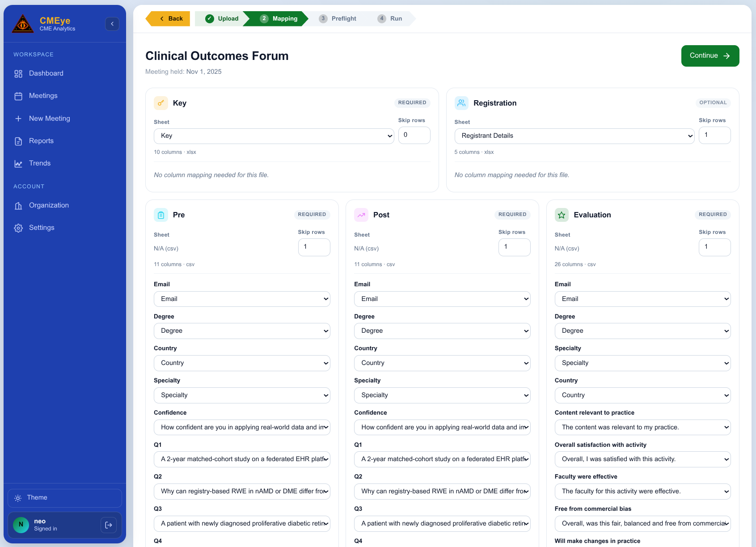
Task: Open Faculty were effective dropdown
Action: 642,492
